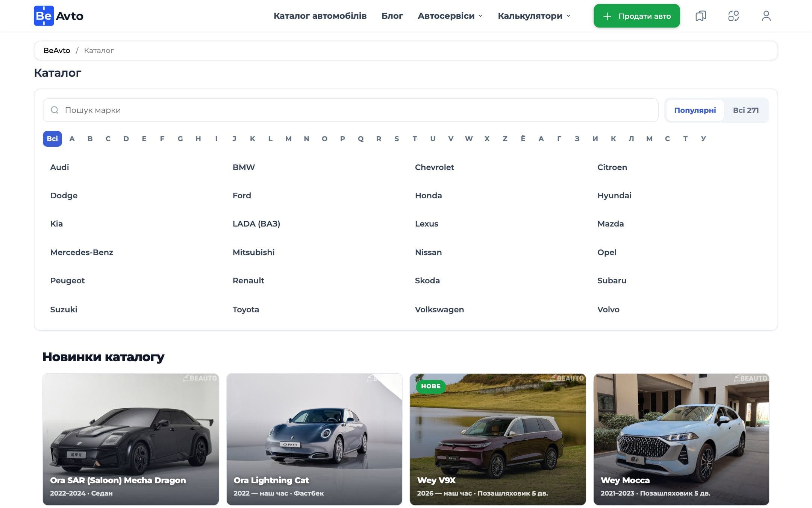Open the Opel brand link
Image resolution: width=812 pixels, height=508 pixels.
coord(607,252)
